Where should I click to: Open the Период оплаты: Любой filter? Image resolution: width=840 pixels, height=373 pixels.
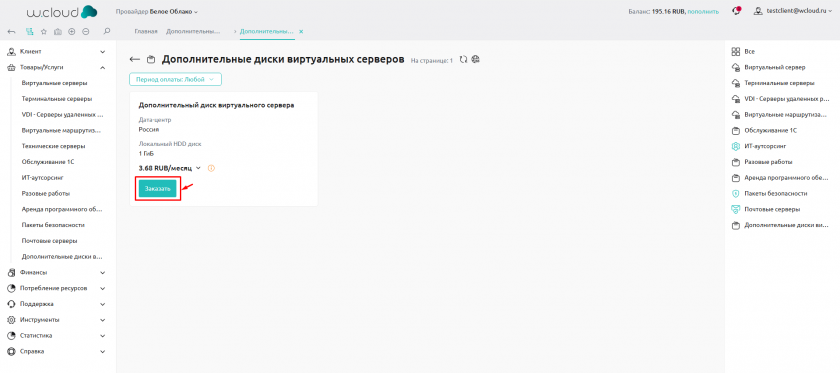(175, 79)
